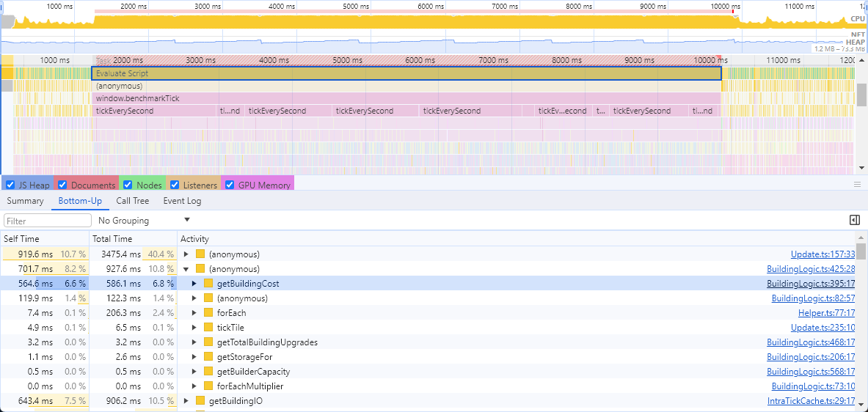Click the 564.6 ms self time cell
The image size is (868, 412).
pyautogui.click(x=44, y=284)
